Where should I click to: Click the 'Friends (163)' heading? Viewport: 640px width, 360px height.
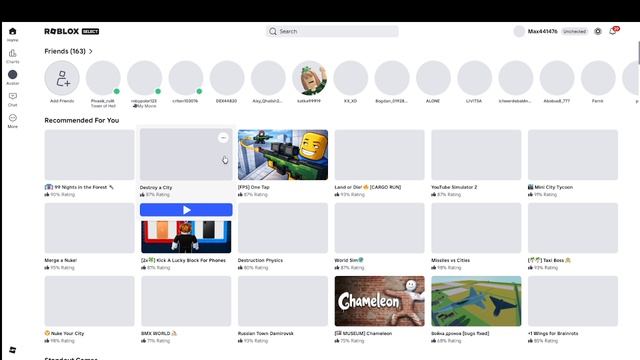click(x=65, y=51)
